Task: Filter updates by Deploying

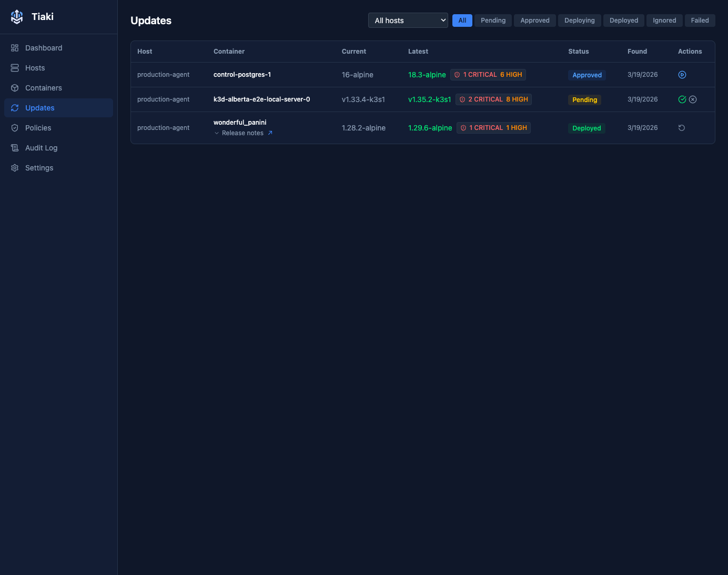Action: [x=580, y=21]
